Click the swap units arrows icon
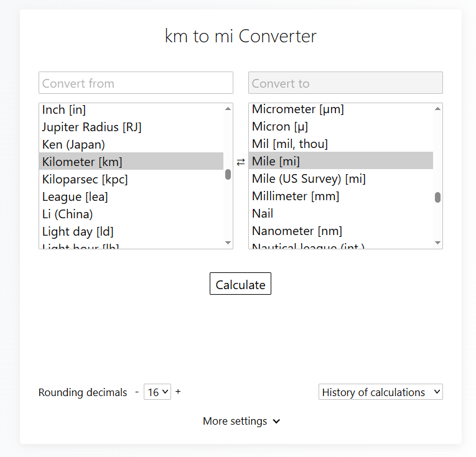Viewport: 476px width, 457px height. (241, 162)
